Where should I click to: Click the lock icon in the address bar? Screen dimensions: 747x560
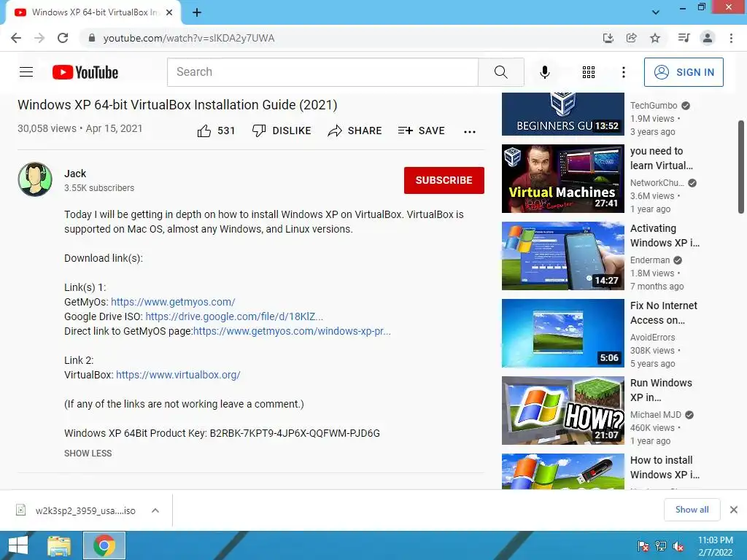click(91, 38)
